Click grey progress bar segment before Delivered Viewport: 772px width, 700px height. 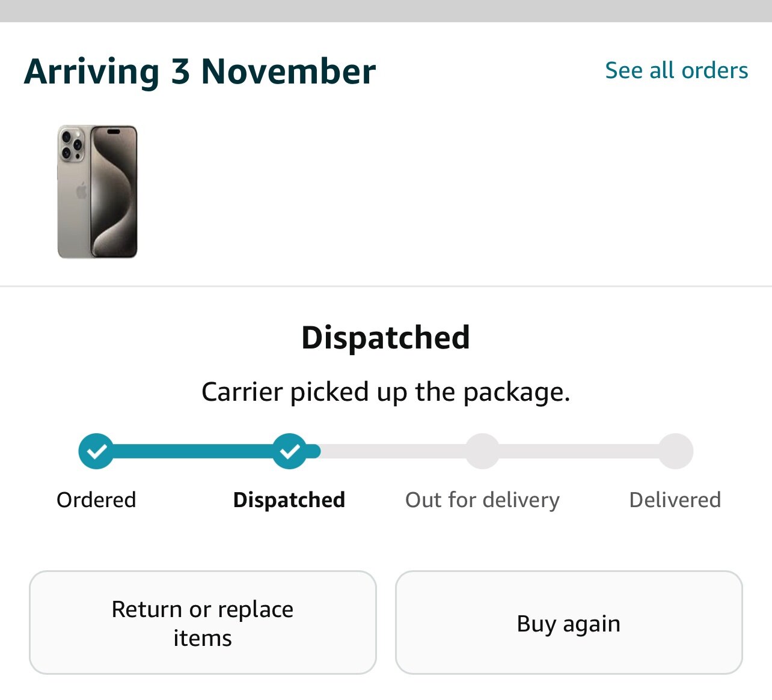[579, 451]
